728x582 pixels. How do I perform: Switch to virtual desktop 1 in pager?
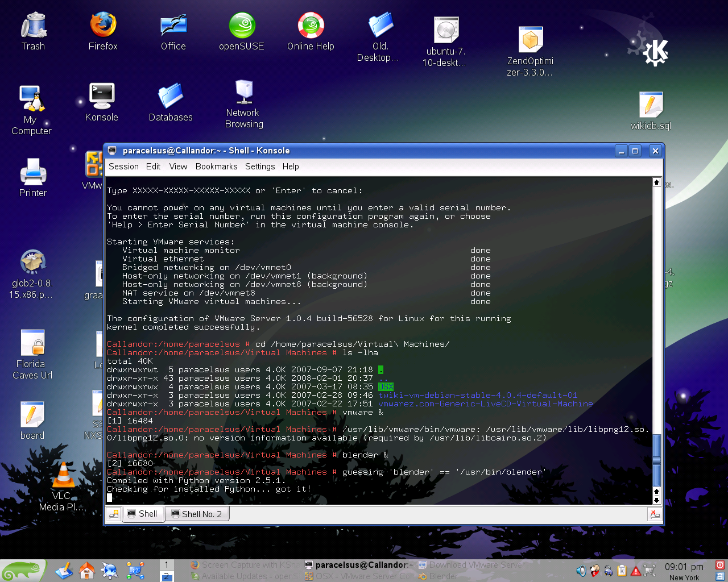(166, 564)
